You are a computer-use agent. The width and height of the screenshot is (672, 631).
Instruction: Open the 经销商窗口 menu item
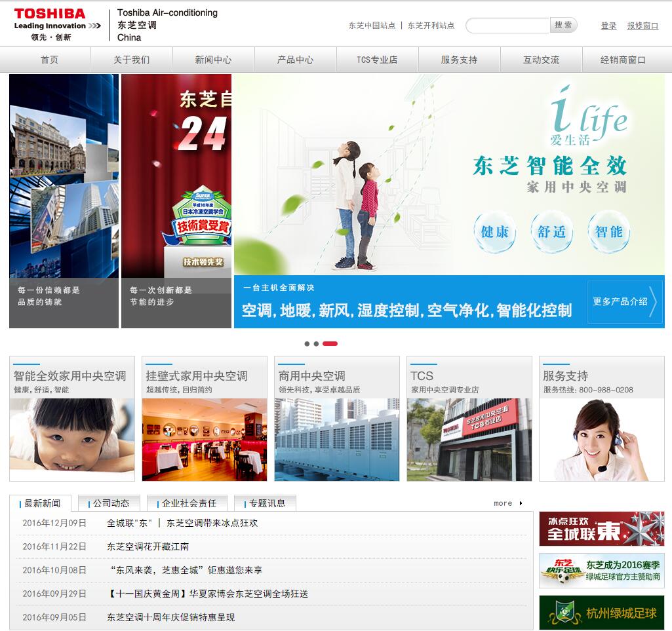click(x=623, y=60)
